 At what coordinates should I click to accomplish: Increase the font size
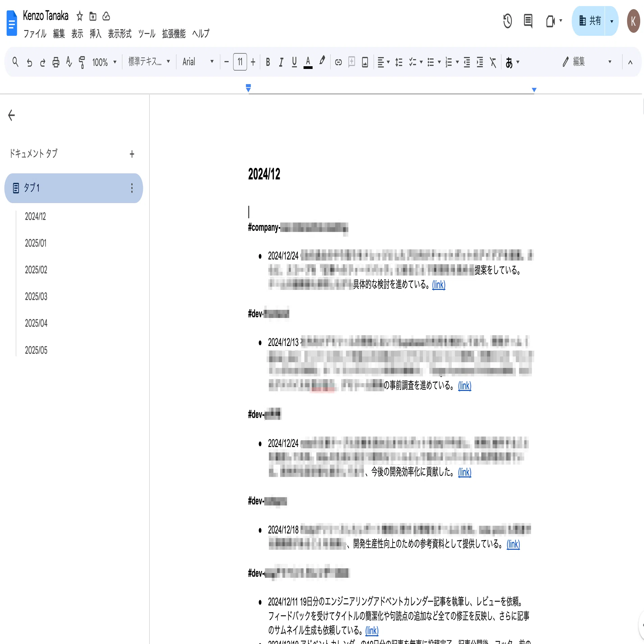coord(253,62)
